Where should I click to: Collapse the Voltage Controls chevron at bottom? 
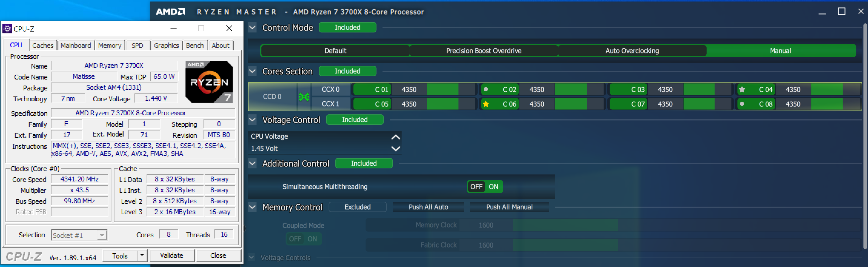[x=251, y=258]
